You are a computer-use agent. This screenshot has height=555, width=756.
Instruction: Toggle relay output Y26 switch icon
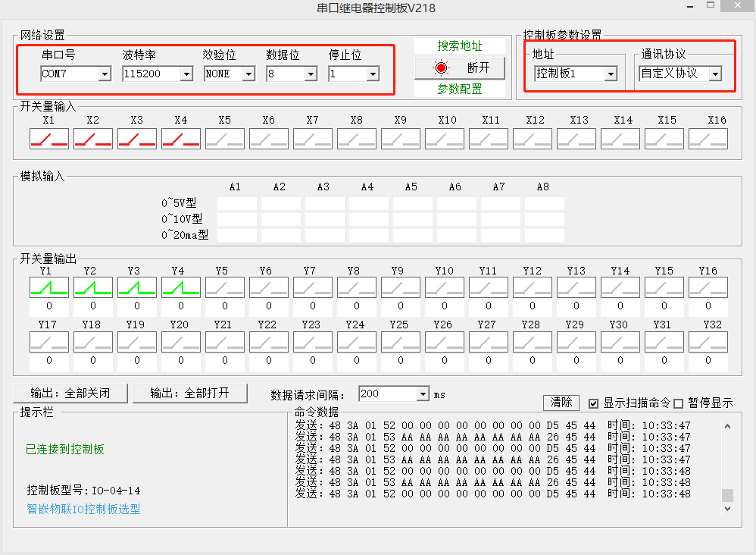pyautogui.click(x=445, y=342)
